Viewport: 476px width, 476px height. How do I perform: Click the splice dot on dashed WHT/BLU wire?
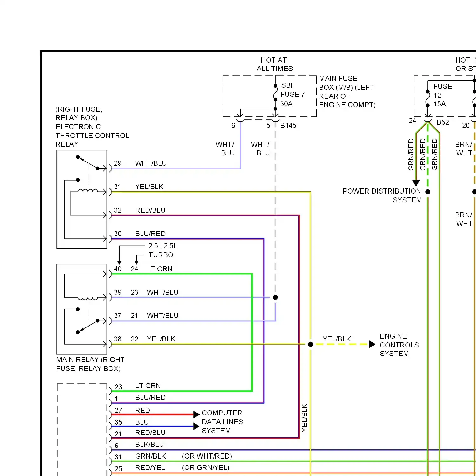(275, 297)
